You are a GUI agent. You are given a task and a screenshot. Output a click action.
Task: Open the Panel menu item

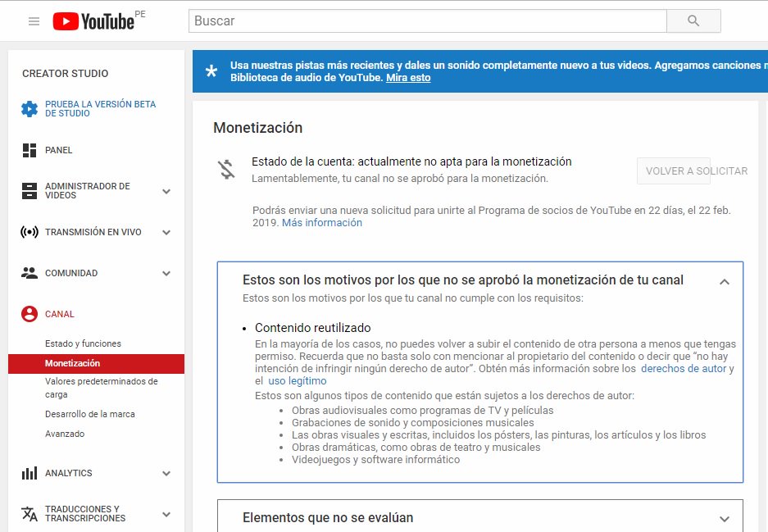(59, 150)
